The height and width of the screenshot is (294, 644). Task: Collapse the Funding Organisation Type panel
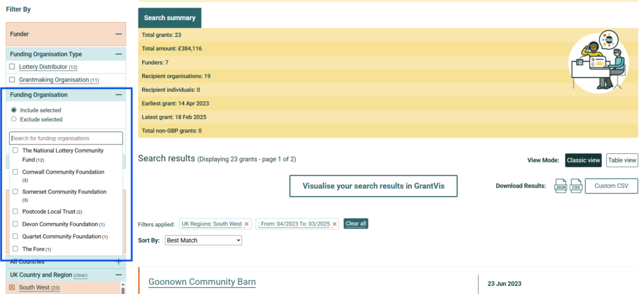pyautogui.click(x=118, y=54)
